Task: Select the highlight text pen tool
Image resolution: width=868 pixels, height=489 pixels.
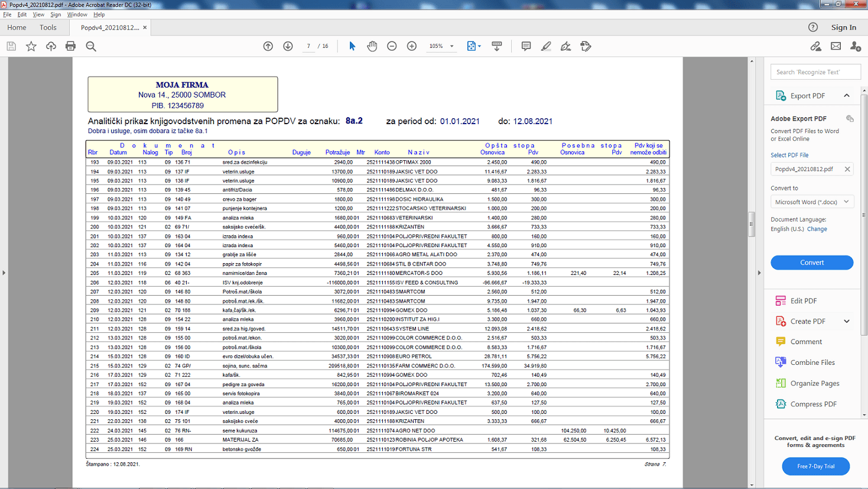Action: click(x=546, y=46)
